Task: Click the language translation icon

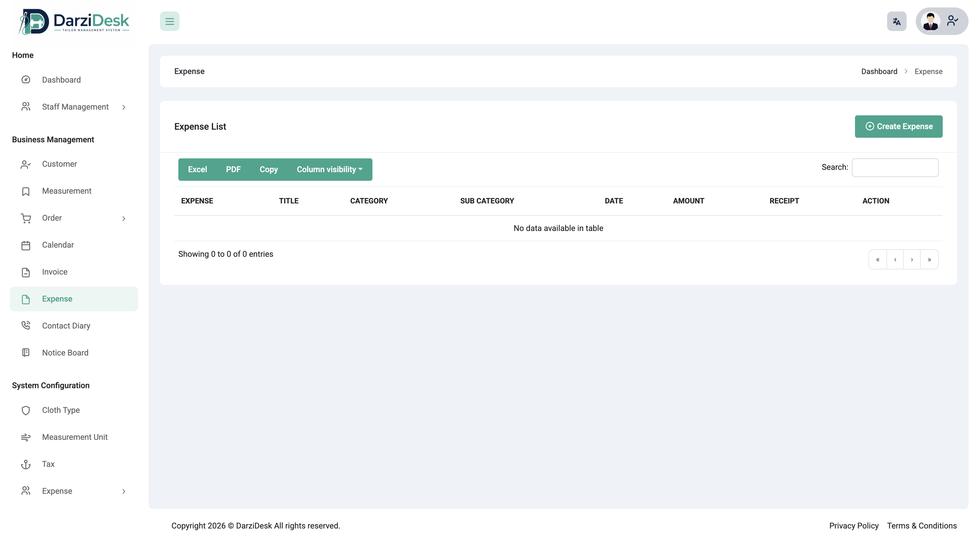Action: (896, 21)
